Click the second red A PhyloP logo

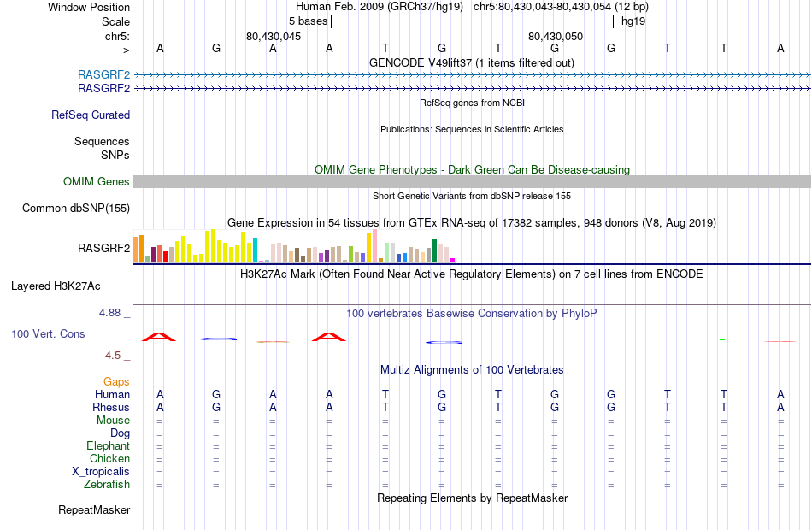tap(329, 337)
